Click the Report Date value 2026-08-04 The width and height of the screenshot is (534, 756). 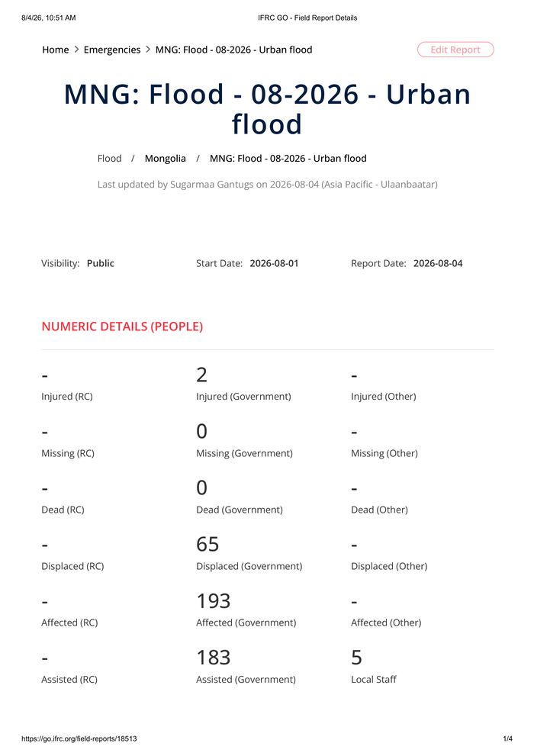(438, 263)
